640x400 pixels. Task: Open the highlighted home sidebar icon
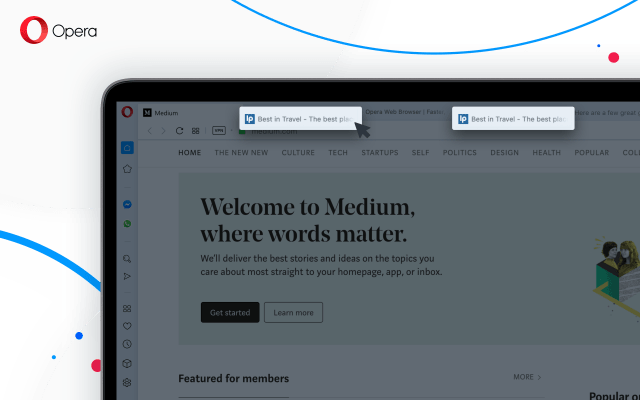[127, 148]
